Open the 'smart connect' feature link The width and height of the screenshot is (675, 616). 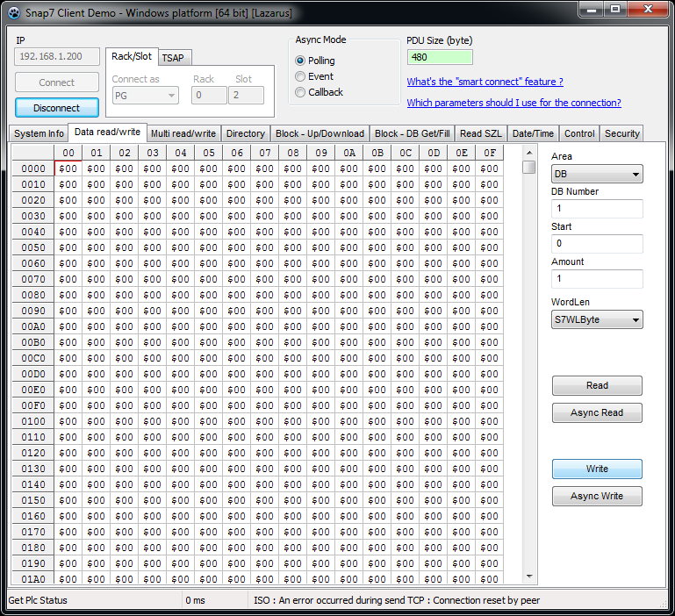(x=485, y=82)
